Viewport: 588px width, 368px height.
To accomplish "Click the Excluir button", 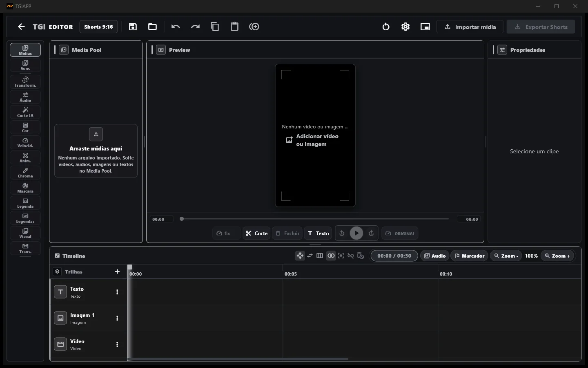I will (287, 233).
